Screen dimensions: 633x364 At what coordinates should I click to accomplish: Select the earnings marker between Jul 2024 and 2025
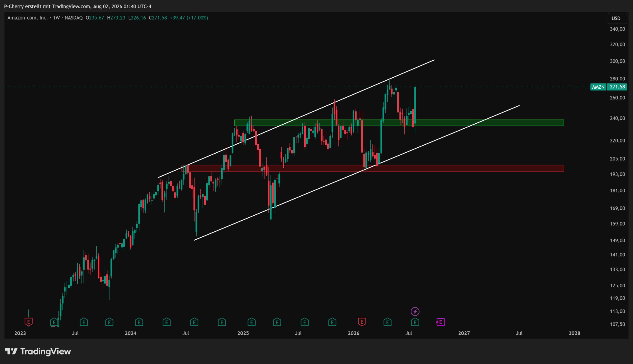coord(222,322)
